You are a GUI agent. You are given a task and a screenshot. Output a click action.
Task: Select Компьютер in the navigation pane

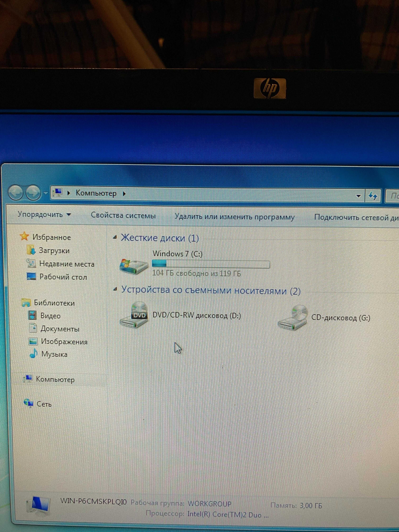[55, 379]
